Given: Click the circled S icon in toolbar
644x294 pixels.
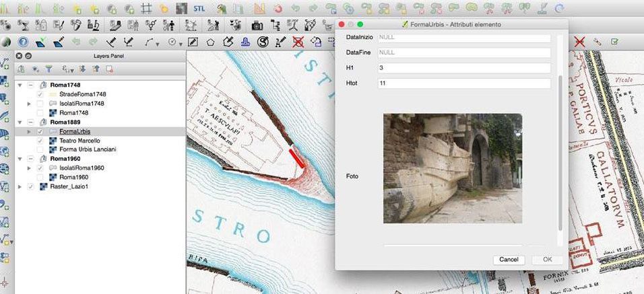Looking at the screenshot, I should tap(263, 42).
